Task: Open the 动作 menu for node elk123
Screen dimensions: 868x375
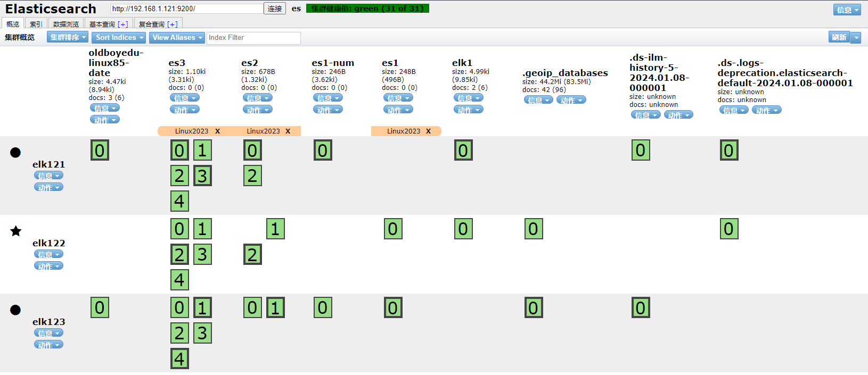Action: (48, 345)
